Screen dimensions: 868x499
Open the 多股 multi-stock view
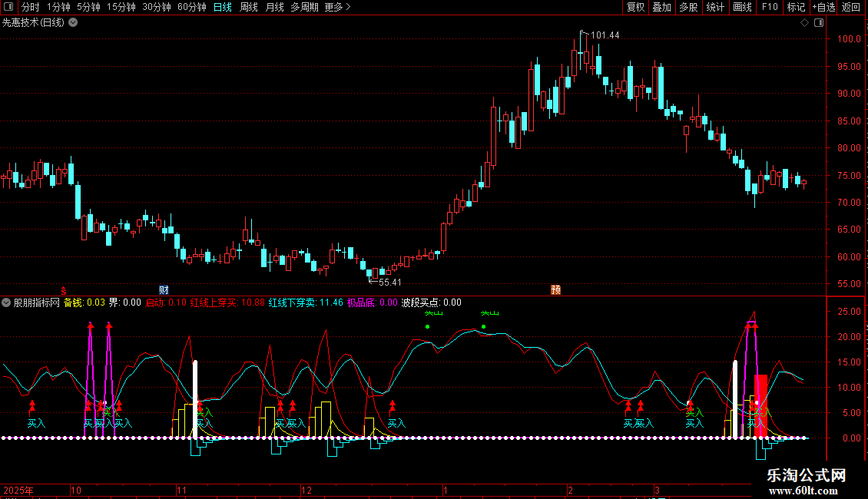(x=688, y=7)
